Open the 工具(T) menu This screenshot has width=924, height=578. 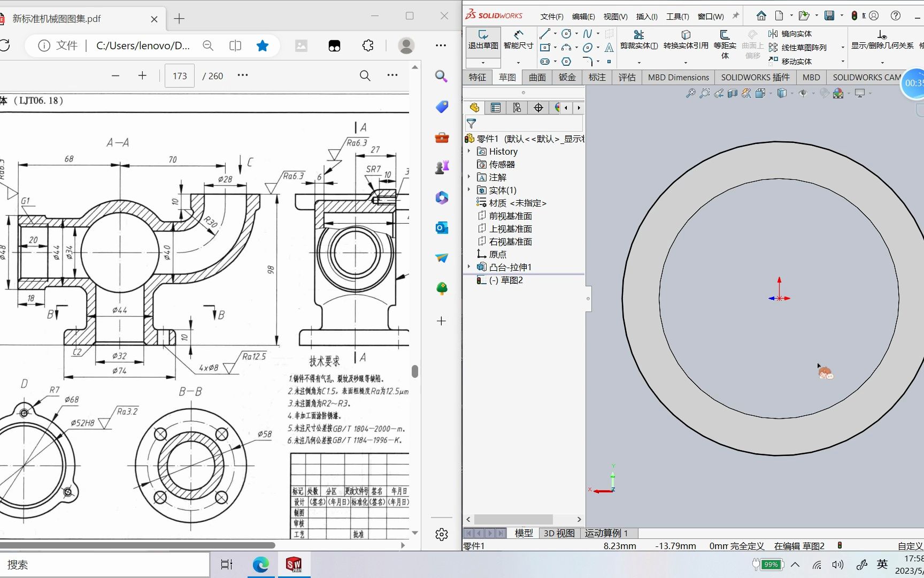pos(677,17)
